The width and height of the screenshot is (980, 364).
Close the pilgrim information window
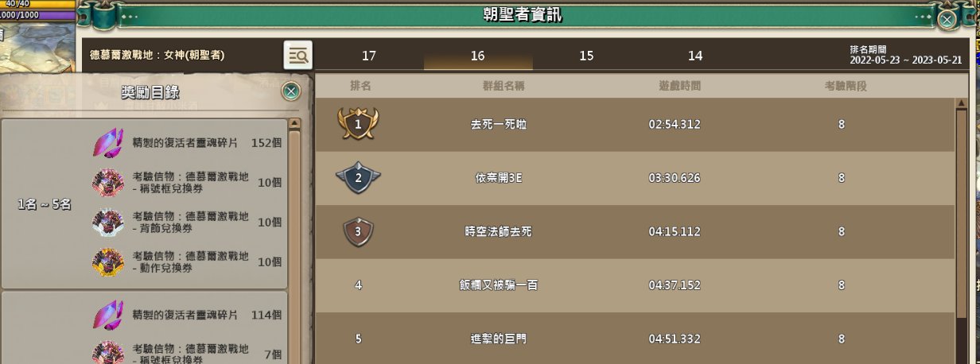[x=947, y=18]
